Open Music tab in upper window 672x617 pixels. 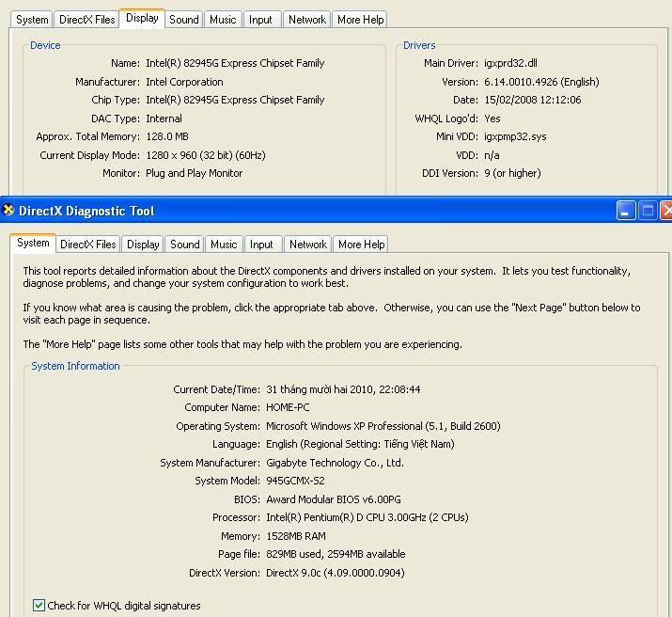click(223, 20)
